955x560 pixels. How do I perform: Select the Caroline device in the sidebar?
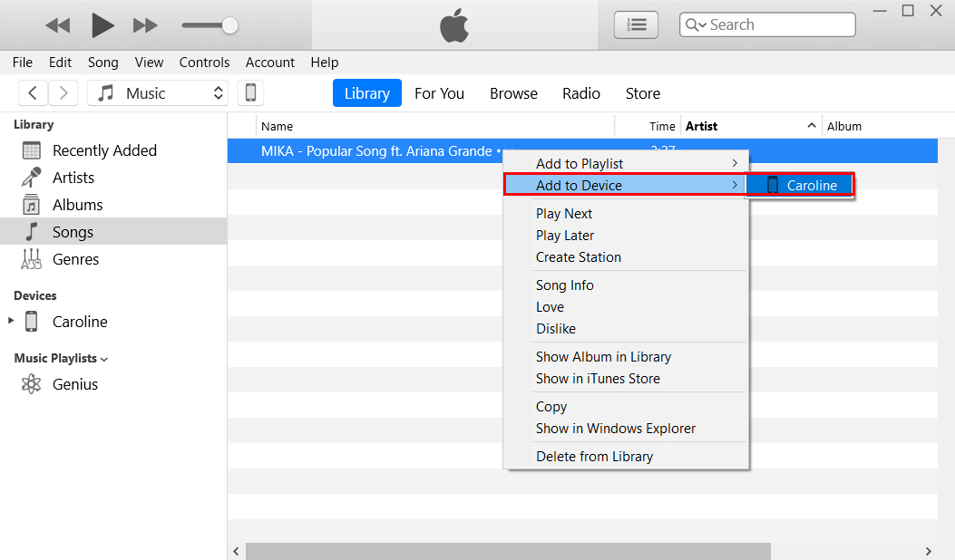[x=80, y=321]
